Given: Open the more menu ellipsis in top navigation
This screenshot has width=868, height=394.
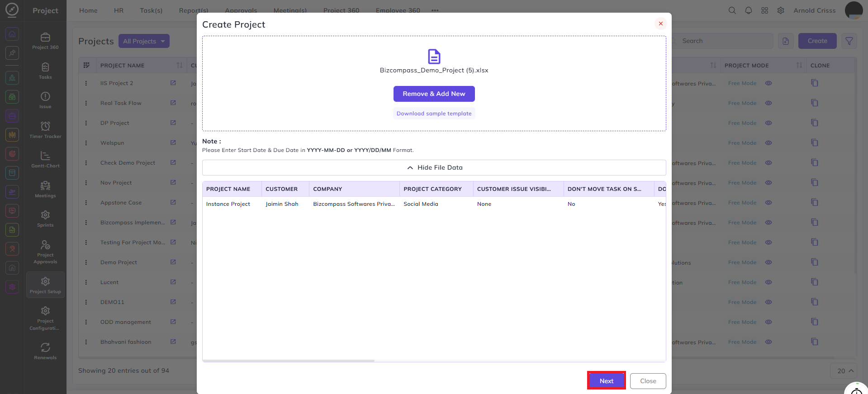Looking at the screenshot, I should [435, 10].
